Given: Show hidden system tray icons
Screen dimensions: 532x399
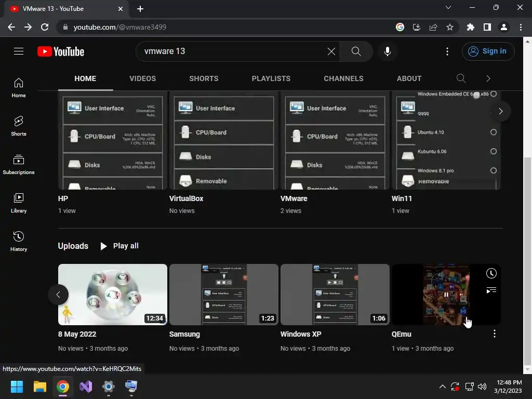Looking at the screenshot, I should pyautogui.click(x=443, y=387).
